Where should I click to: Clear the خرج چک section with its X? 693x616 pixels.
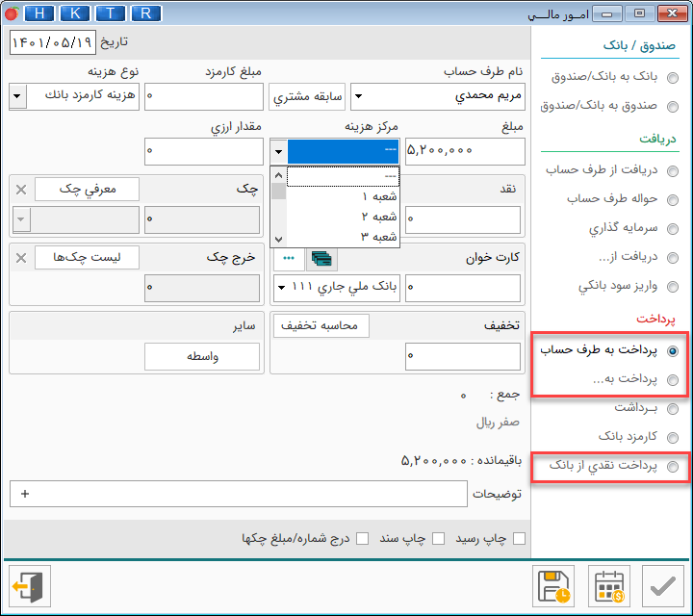point(21,258)
